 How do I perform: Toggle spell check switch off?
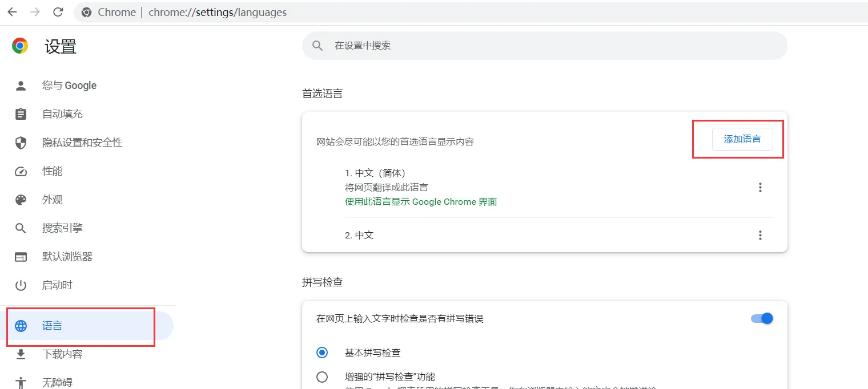(x=762, y=318)
